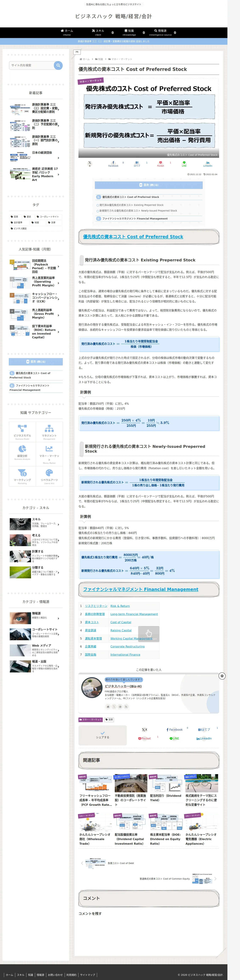Open Web メディア information source card
The width and height of the screenshot is (240, 980).
coord(35,650)
